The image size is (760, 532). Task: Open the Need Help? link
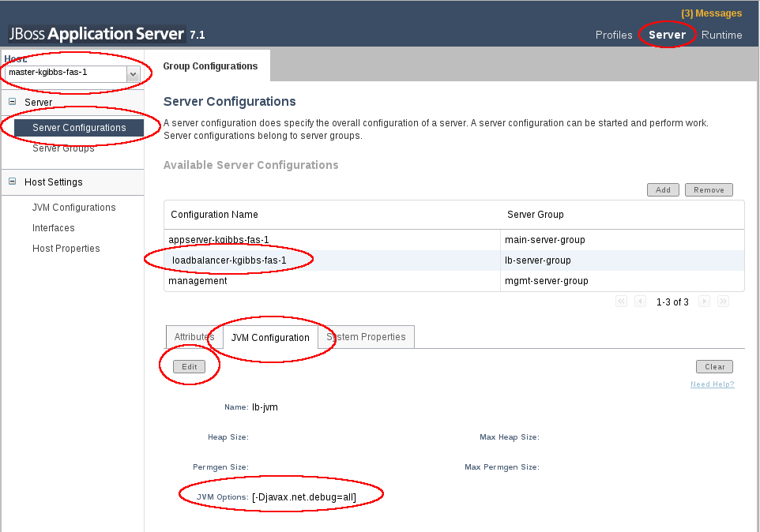(712, 384)
